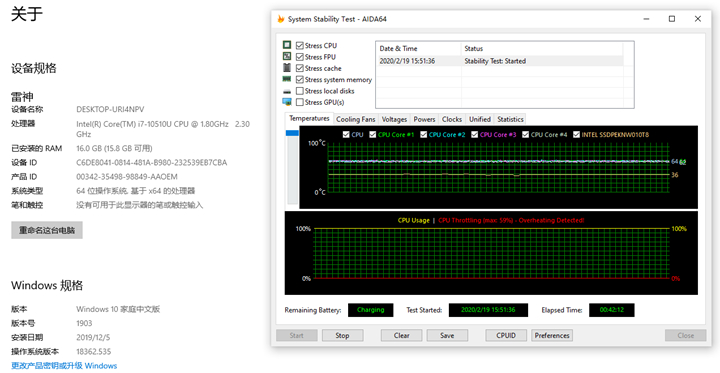
Task: Click the CPUID button
Action: pyautogui.click(x=506, y=335)
